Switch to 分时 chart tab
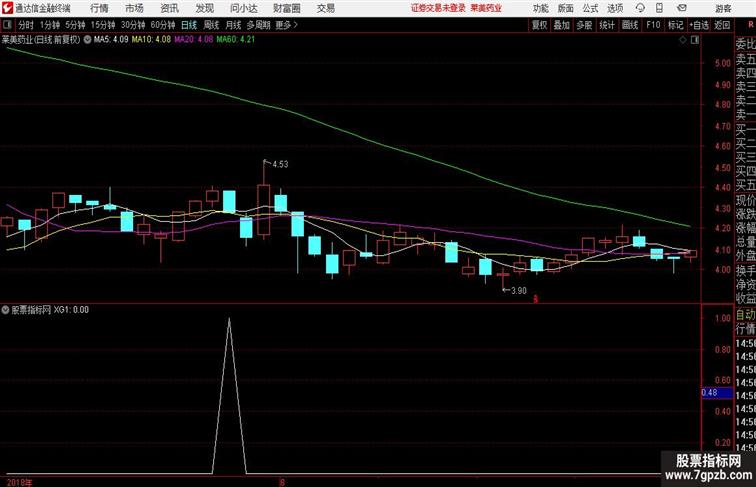756x487 pixels. tap(26, 25)
